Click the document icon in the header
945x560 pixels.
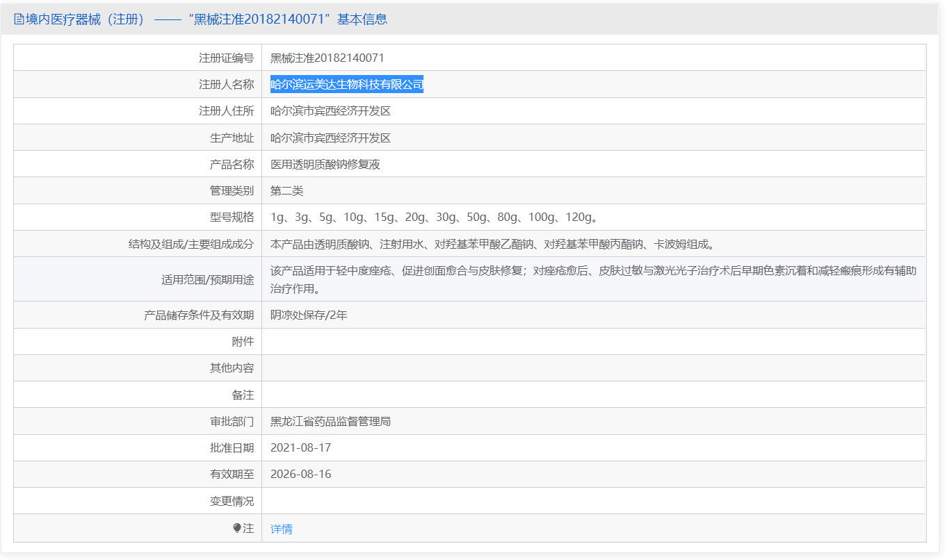coord(19,19)
